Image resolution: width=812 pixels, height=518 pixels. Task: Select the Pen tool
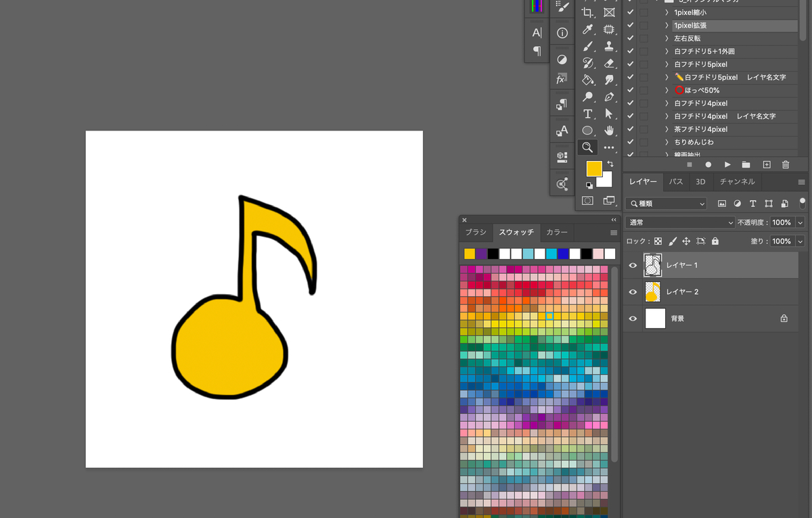pos(609,97)
